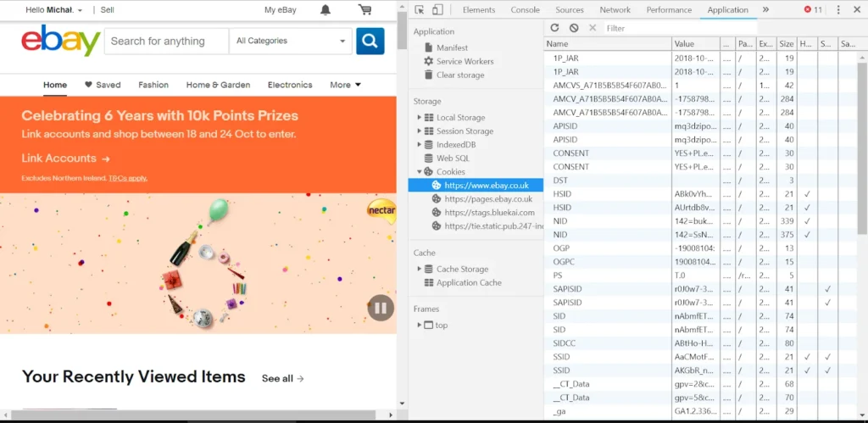Expand the Local Storage tree node
Screen dimensions: 868x423
click(419, 118)
